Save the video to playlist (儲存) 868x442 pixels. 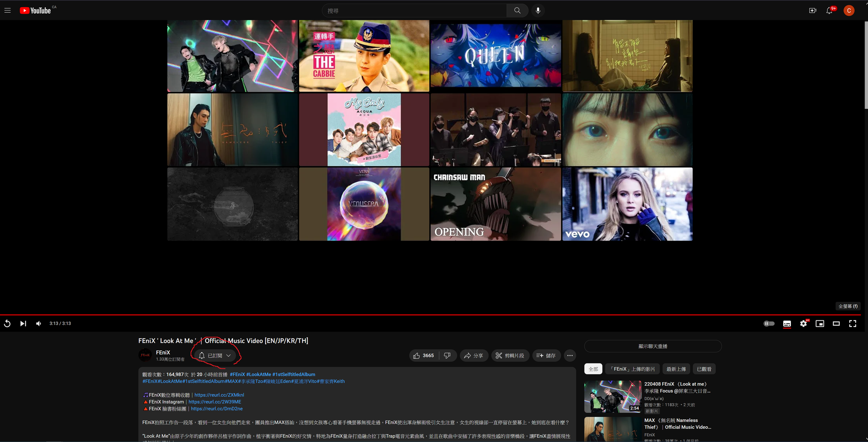546,355
